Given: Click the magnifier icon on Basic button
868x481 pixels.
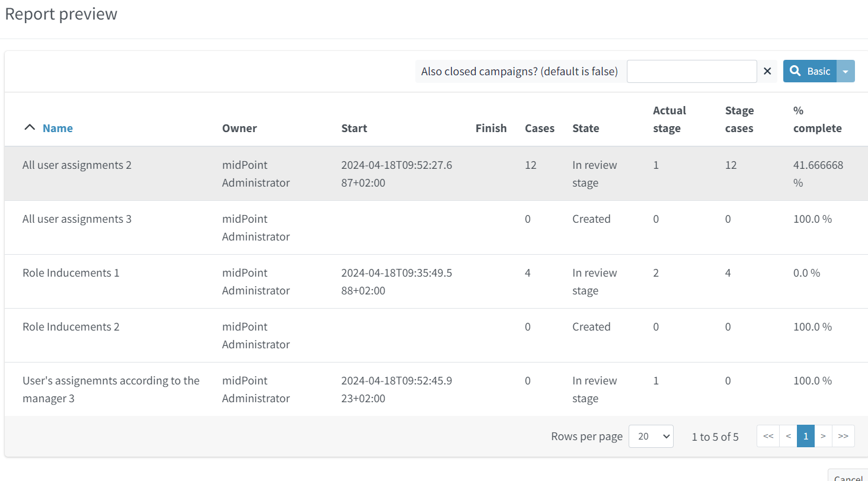Looking at the screenshot, I should click(796, 71).
